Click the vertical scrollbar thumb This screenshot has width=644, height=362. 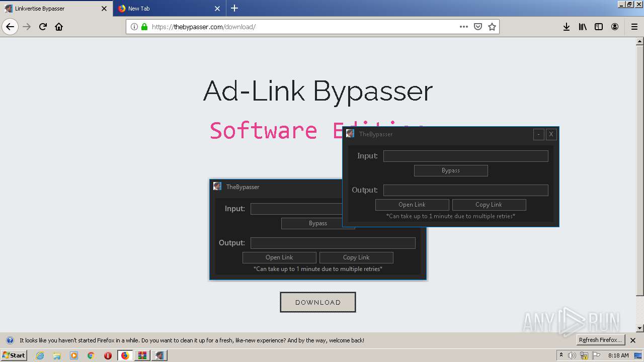click(x=640, y=170)
